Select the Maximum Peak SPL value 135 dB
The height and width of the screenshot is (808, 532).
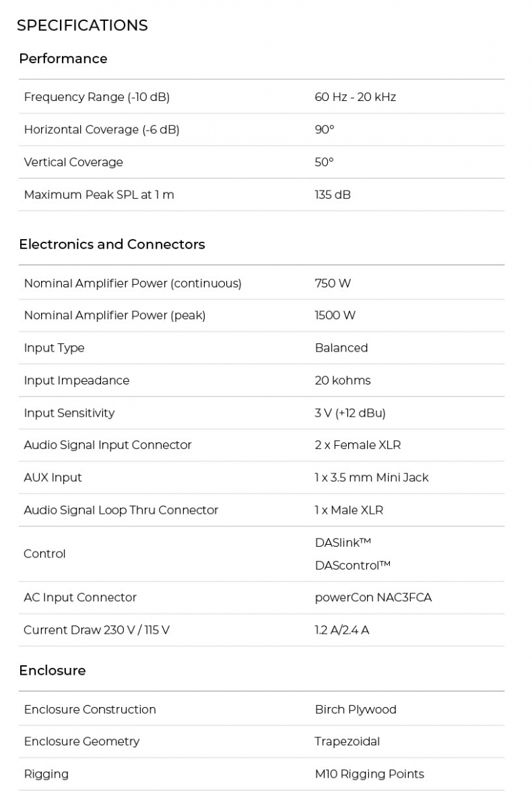click(333, 195)
